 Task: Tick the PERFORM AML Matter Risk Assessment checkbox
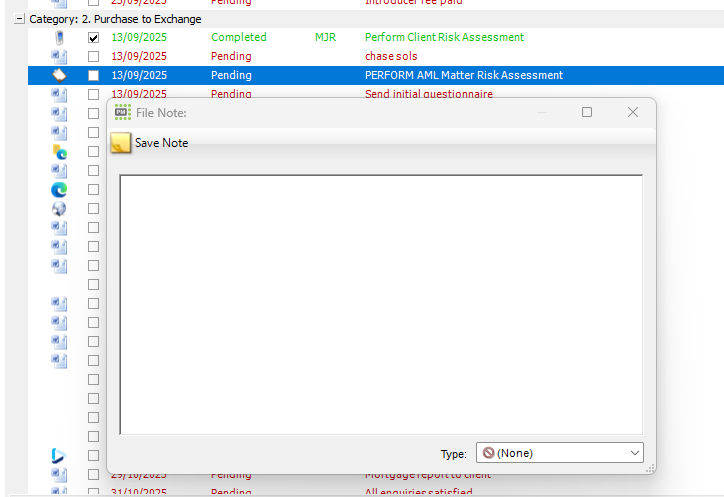click(94, 75)
